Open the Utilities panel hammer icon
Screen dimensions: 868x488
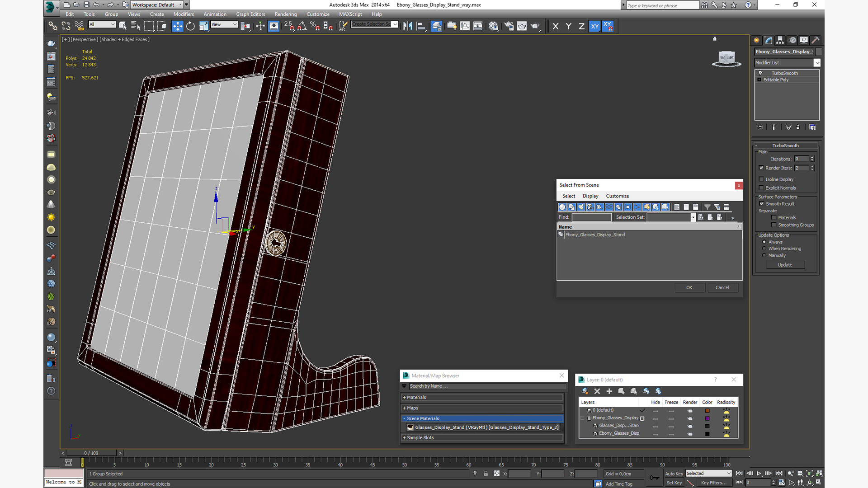pyautogui.click(x=816, y=40)
